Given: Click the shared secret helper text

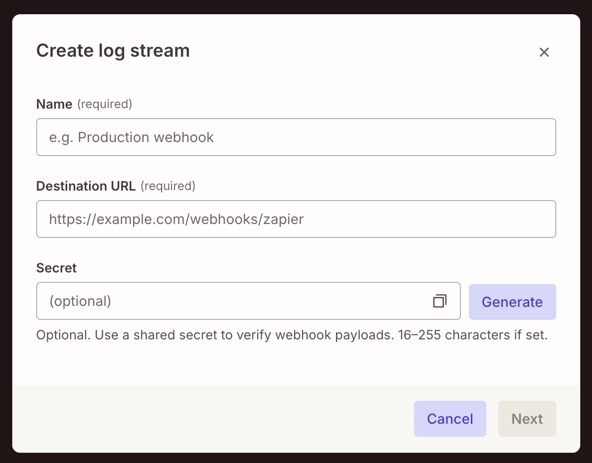Looking at the screenshot, I should pyautogui.click(x=292, y=335).
